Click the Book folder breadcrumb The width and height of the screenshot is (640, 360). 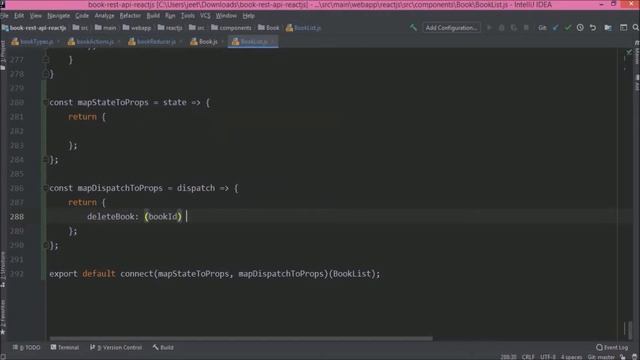point(269,28)
